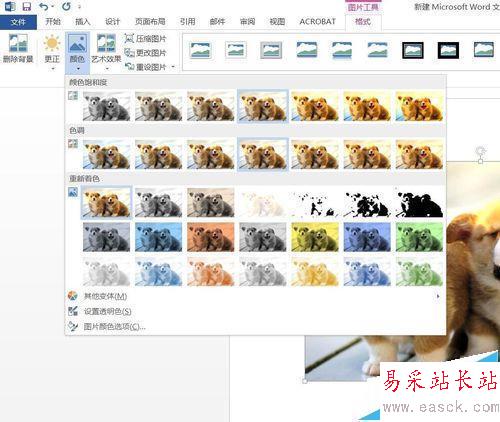Choose 设置透明色(S) set transparent color
This screenshot has width=500, height=422.
tap(255, 311)
